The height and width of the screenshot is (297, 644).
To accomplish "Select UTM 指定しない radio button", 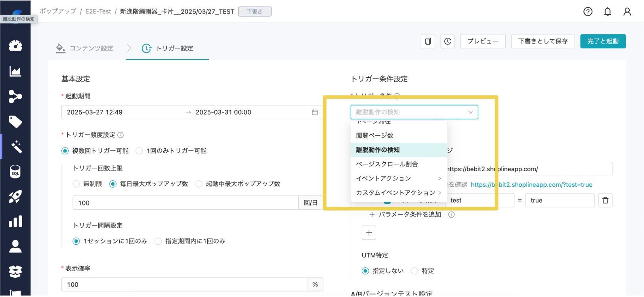I will point(365,271).
